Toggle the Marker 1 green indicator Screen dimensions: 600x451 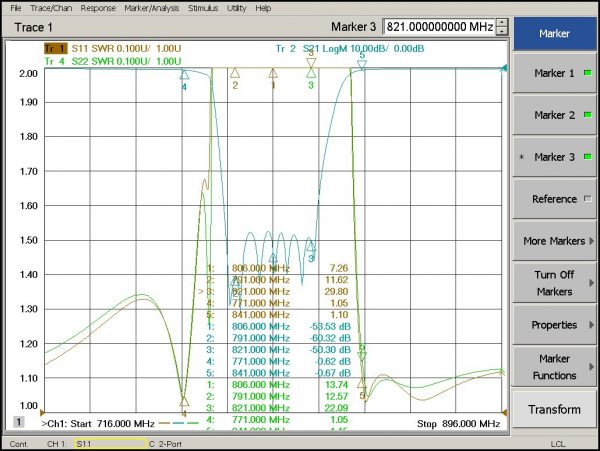point(588,73)
